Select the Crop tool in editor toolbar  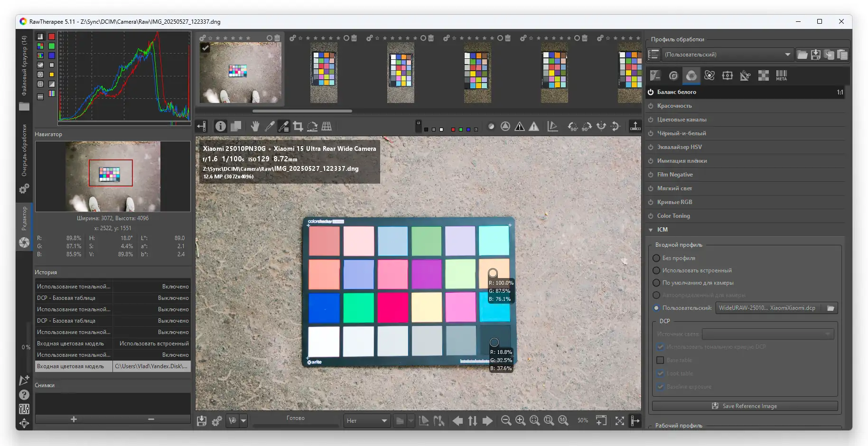(x=298, y=126)
